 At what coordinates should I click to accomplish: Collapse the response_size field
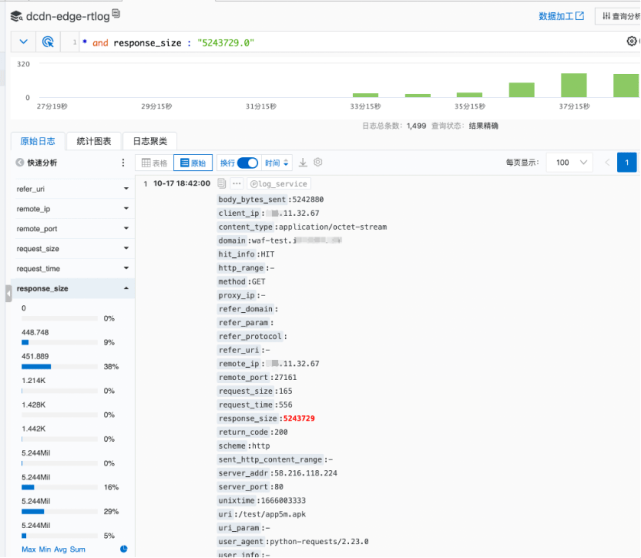pyautogui.click(x=126, y=289)
